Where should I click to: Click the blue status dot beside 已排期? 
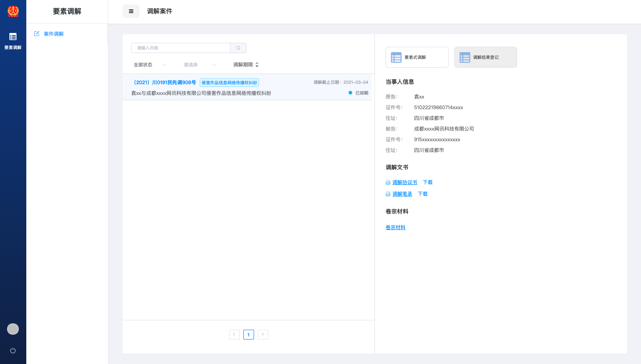coord(350,93)
